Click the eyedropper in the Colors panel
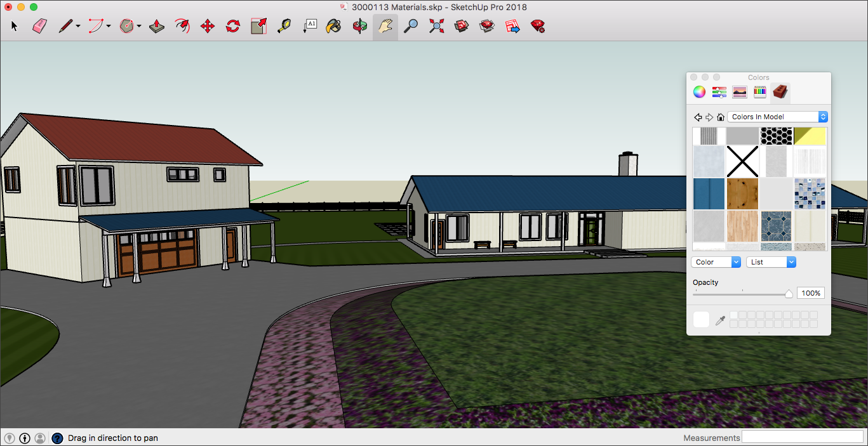Screen dimensions: 868x446 pos(721,319)
